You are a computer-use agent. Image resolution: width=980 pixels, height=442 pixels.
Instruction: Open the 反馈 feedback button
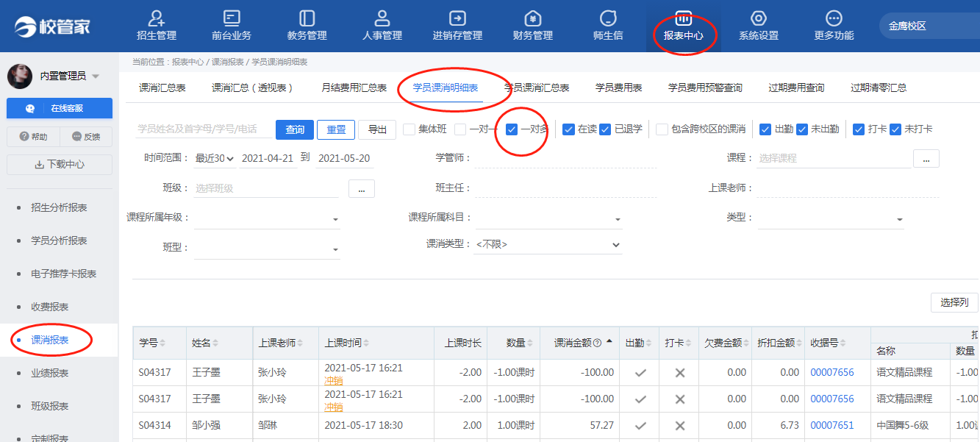click(x=86, y=137)
